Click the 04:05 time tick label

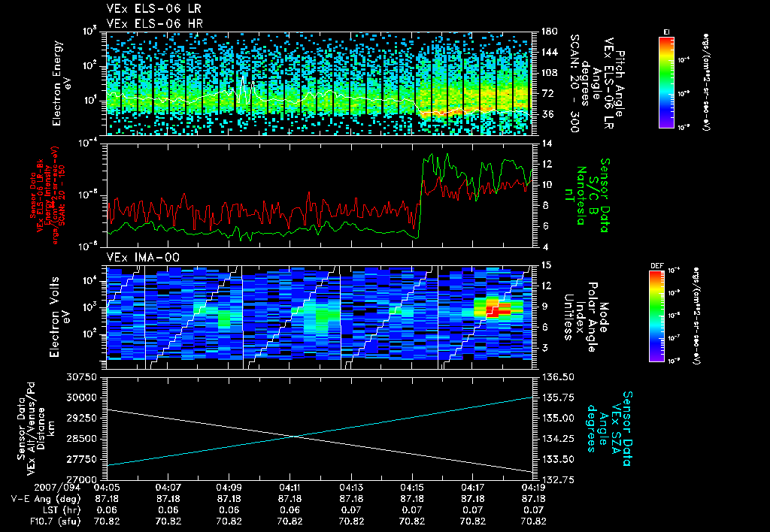[107, 488]
